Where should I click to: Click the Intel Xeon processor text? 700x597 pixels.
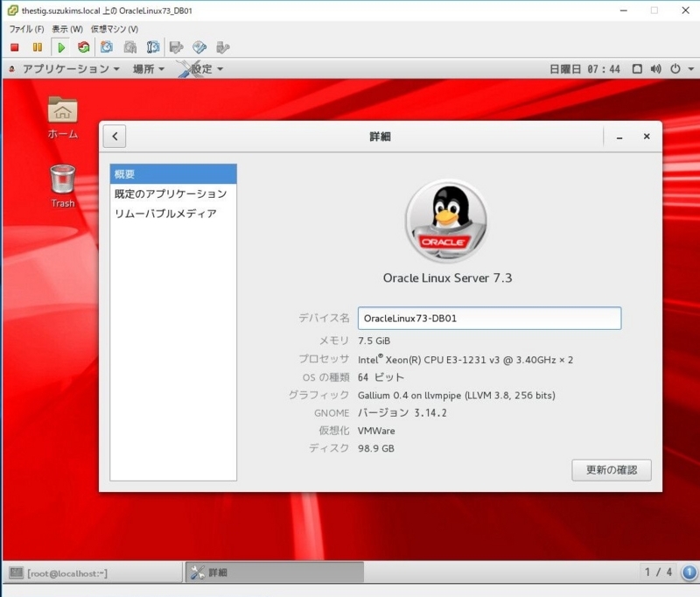click(465, 360)
